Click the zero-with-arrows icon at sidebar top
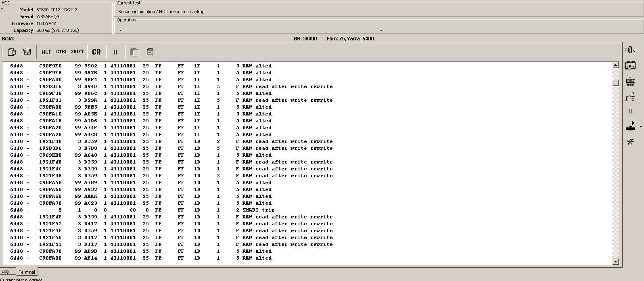The width and height of the screenshot is (644, 281). coord(630,50)
